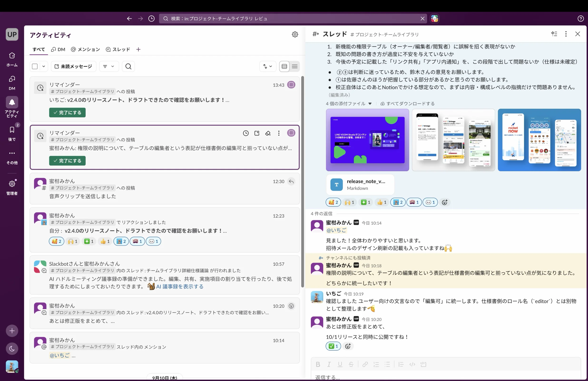The width and height of the screenshot is (588, 381).
Task: Open DM in the sidebar
Action: click(12, 83)
